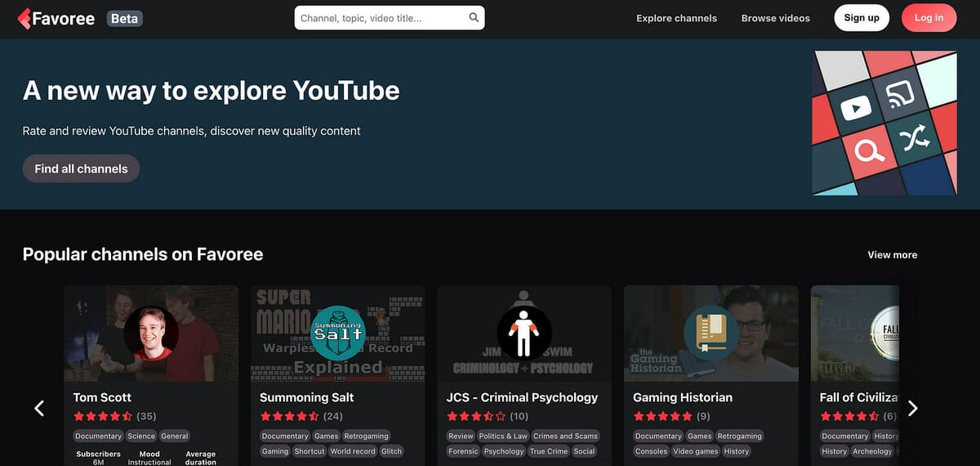Go to the previous channels with the left arrow
The height and width of the screenshot is (466, 980).
coord(38,408)
